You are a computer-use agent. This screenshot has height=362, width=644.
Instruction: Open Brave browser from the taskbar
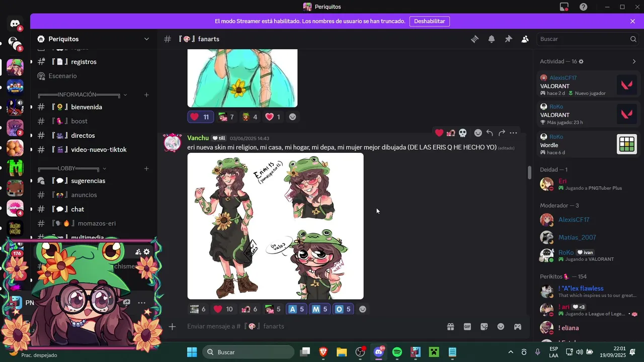point(323,352)
